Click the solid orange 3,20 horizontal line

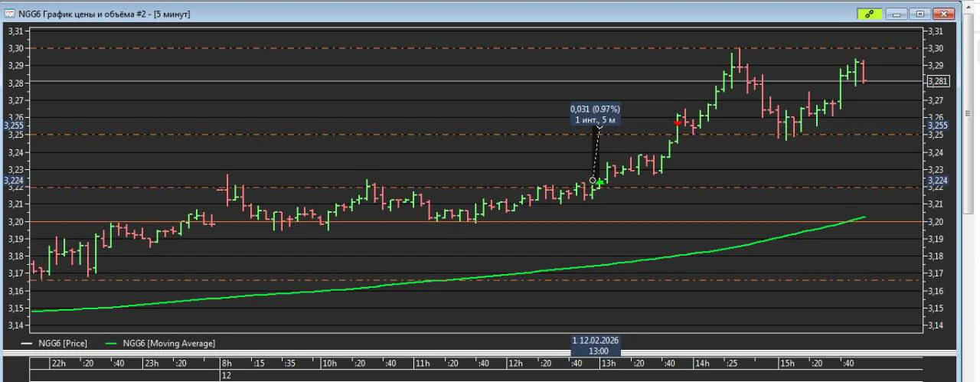[x=475, y=222]
